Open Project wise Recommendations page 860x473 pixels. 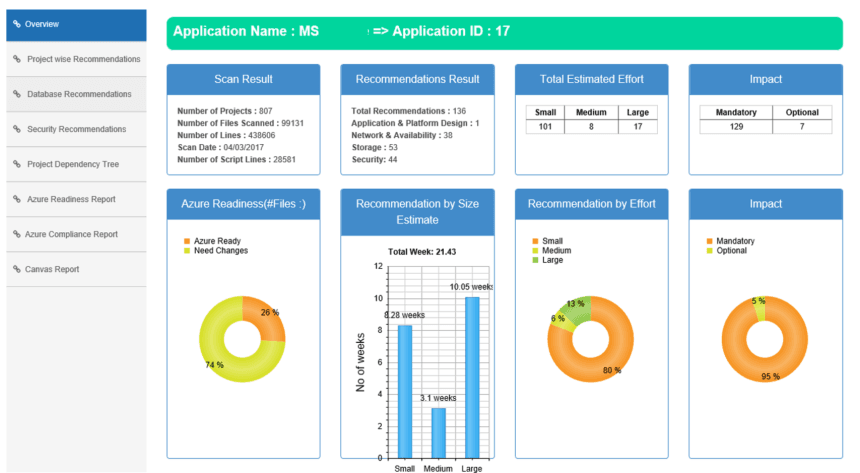[76, 59]
